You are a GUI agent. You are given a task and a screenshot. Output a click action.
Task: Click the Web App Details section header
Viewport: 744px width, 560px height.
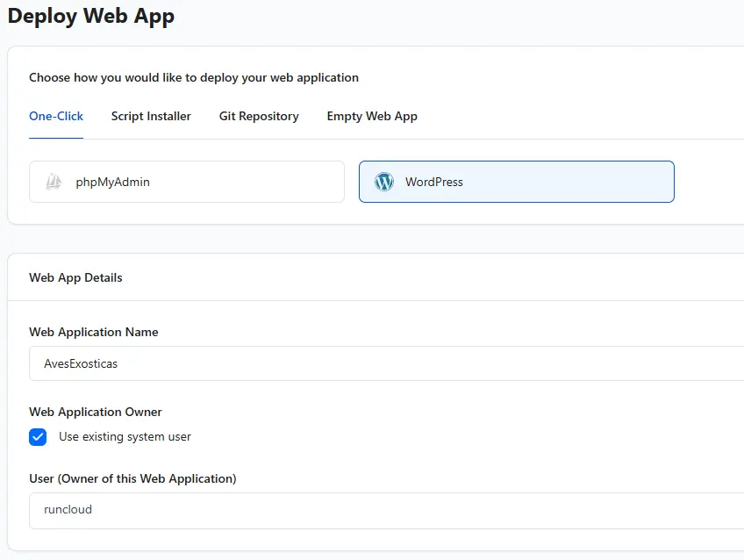[x=75, y=277]
